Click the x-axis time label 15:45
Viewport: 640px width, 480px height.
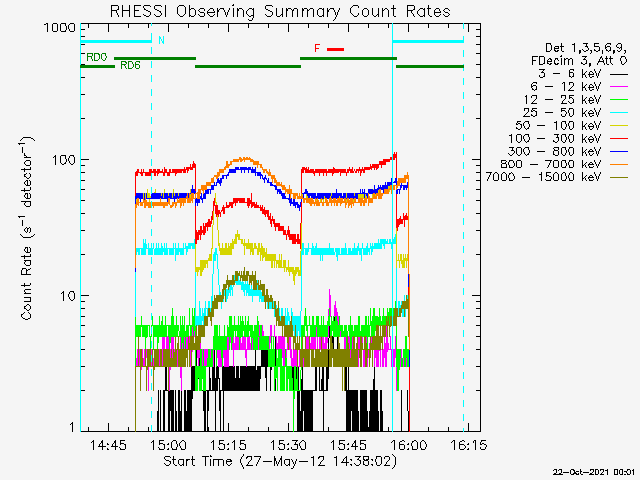(x=349, y=444)
